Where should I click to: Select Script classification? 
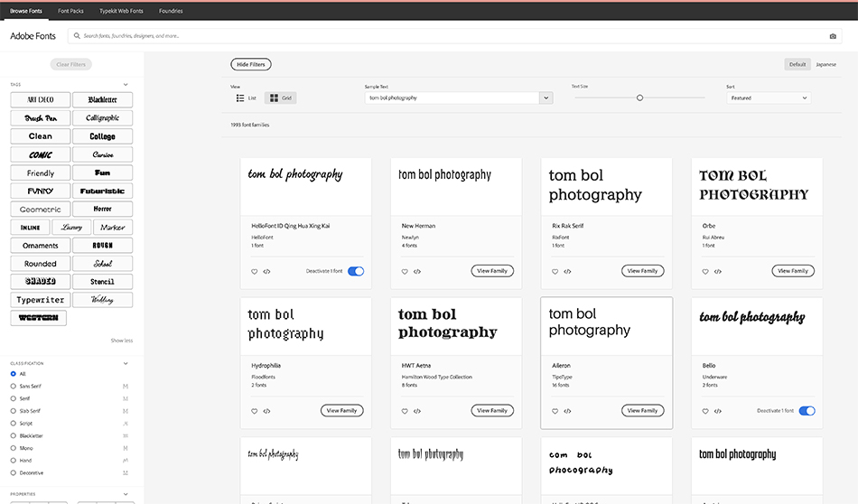pyautogui.click(x=14, y=424)
